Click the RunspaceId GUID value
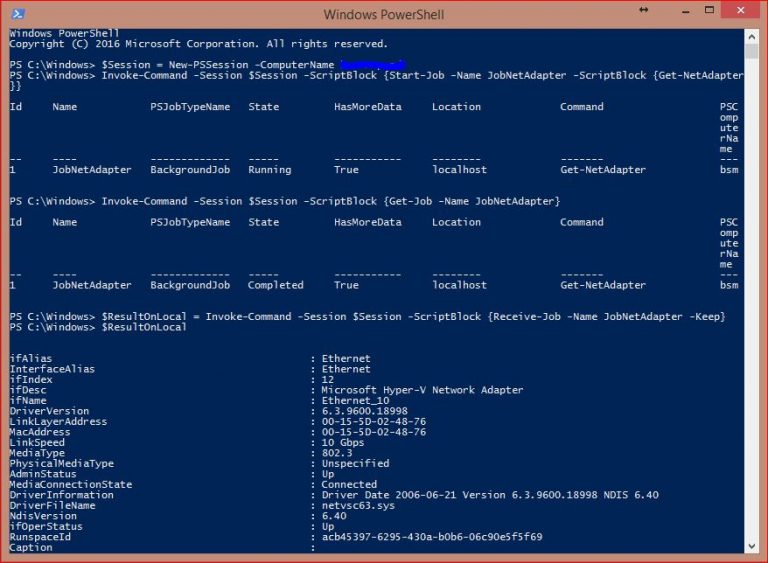The image size is (768, 563). [x=432, y=537]
